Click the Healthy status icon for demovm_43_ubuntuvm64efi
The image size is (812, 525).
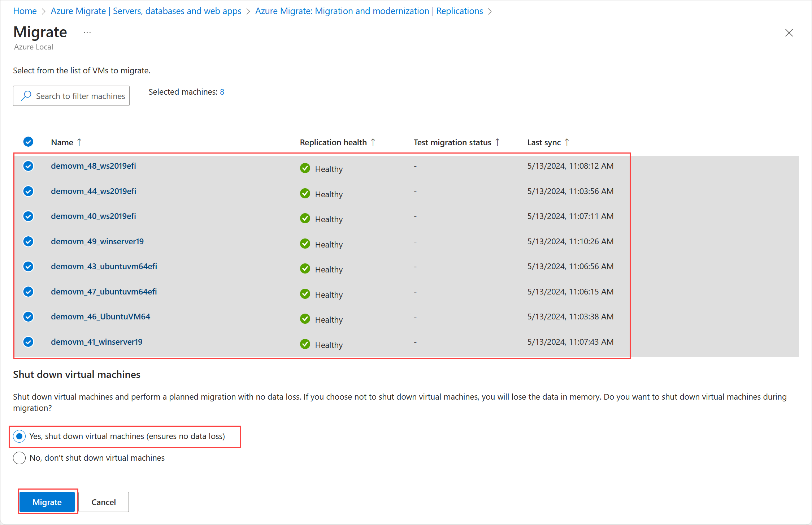(305, 268)
